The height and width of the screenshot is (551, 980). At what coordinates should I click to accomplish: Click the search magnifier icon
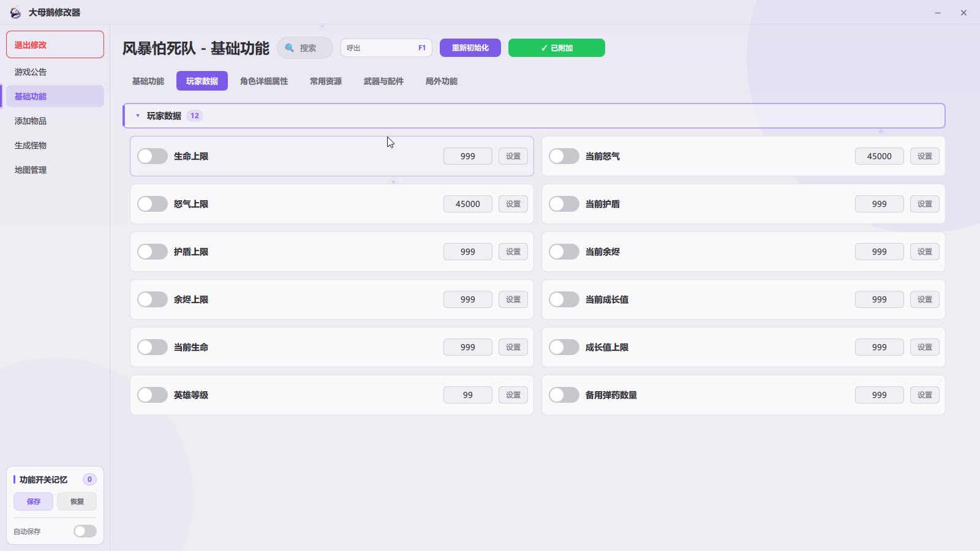290,48
